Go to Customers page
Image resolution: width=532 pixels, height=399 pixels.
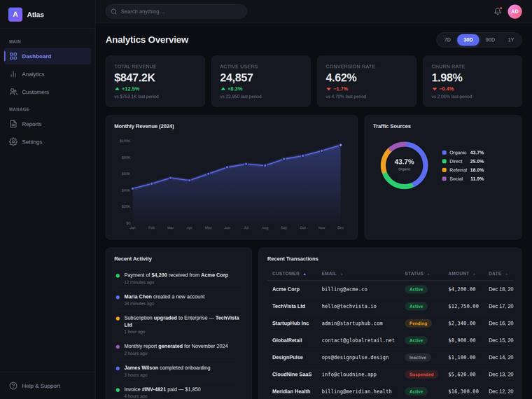coord(48,92)
